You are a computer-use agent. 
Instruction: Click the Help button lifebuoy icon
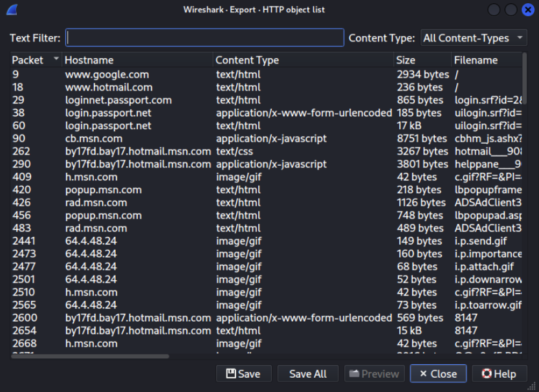pyautogui.click(x=487, y=374)
